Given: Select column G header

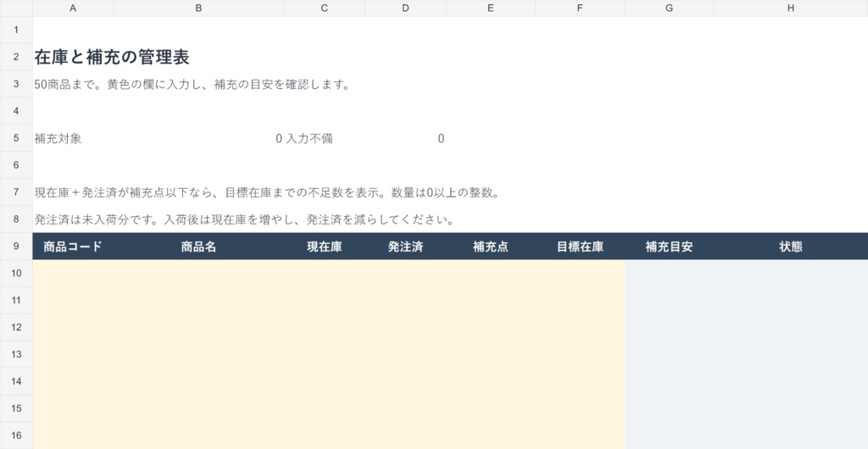Looking at the screenshot, I should [x=670, y=8].
